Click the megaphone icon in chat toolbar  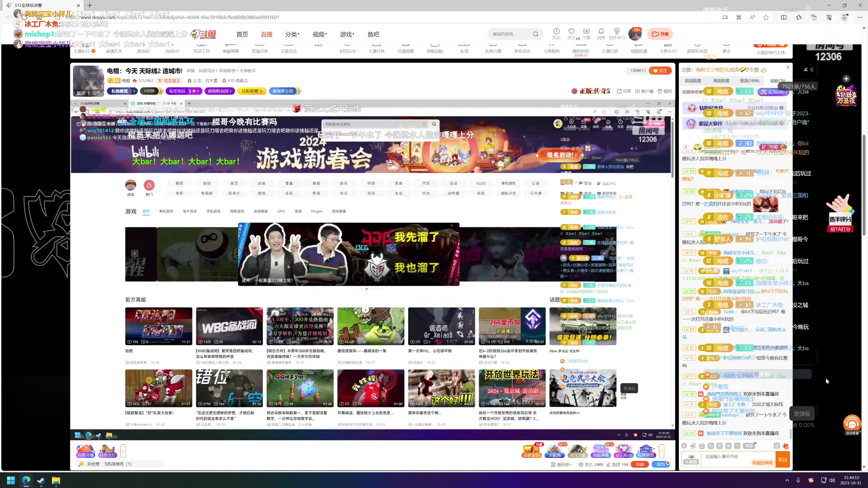click(x=693, y=446)
